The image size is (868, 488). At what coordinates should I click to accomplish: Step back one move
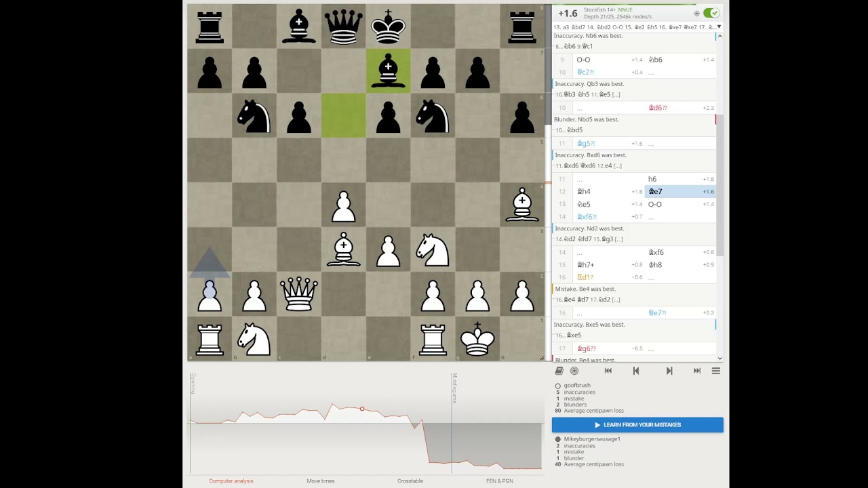tap(636, 371)
